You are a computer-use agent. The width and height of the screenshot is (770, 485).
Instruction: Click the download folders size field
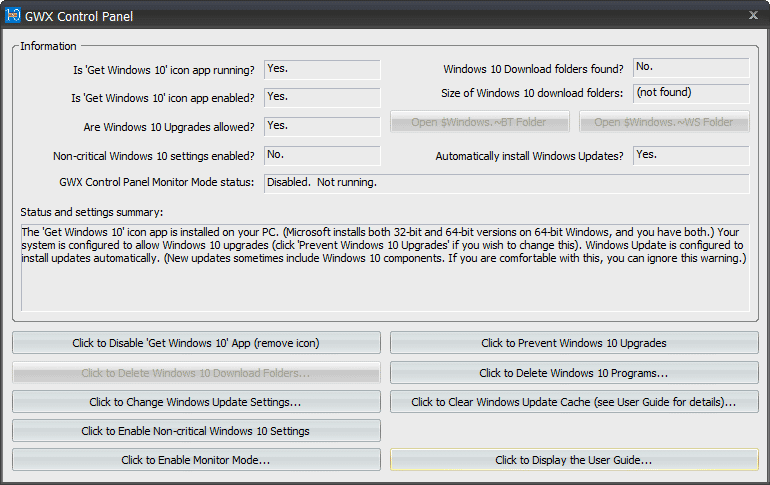tap(691, 93)
